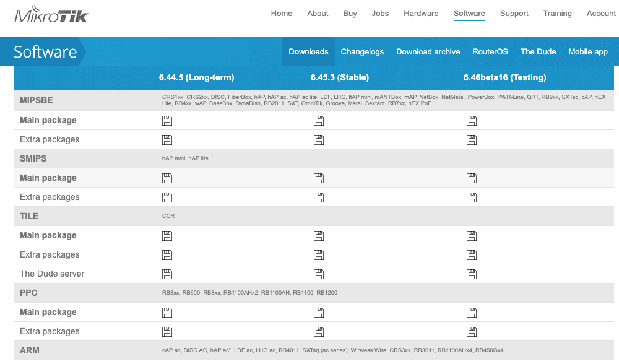This screenshot has height=364, width=619.
Task: Open the About page
Action: click(318, 14)
